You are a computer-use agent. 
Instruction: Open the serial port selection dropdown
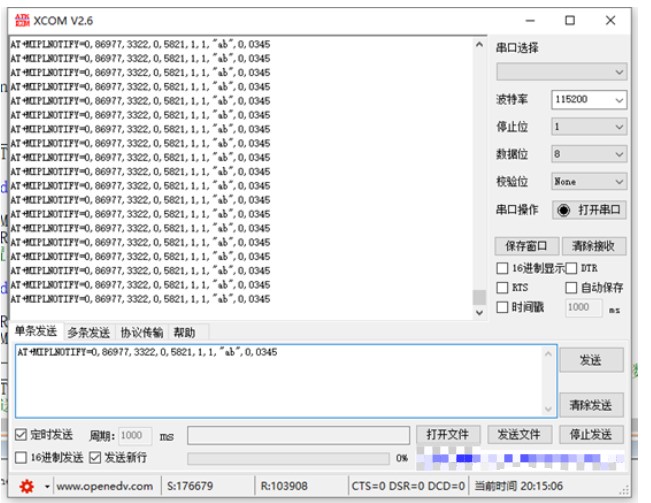point(561,72)
